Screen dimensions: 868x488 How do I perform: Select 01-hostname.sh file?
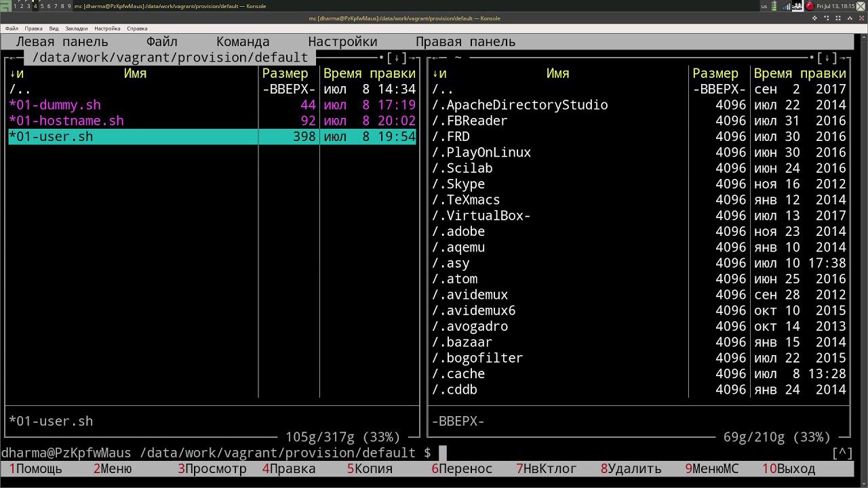tap(212, 121)
